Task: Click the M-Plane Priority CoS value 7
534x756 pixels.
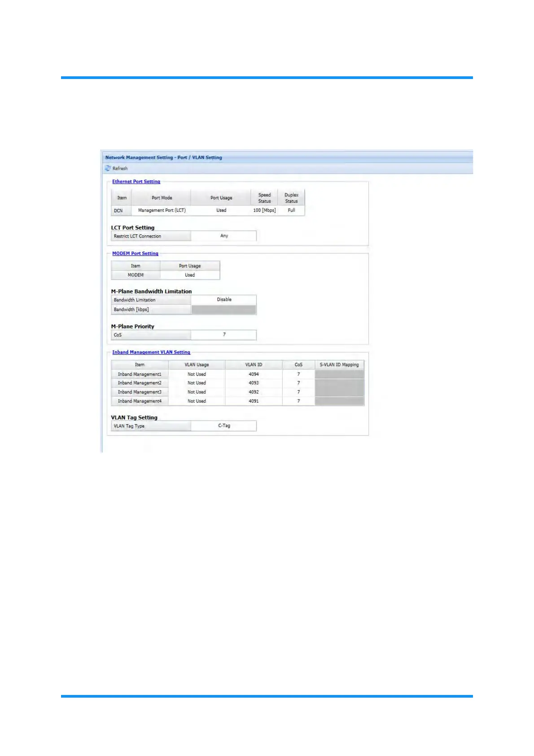Action: click(x=224, y=335)
